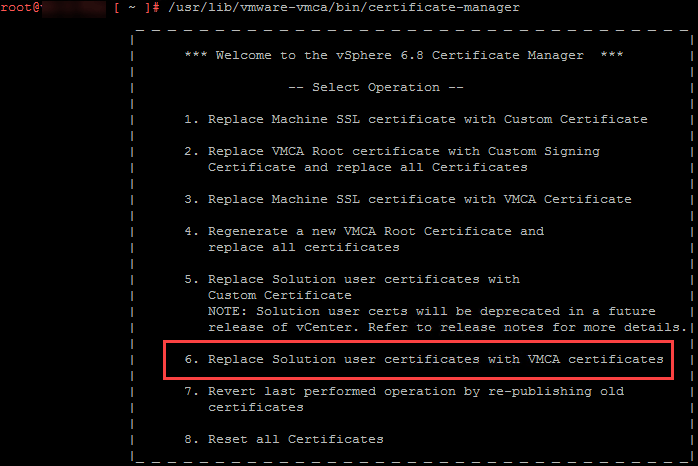
Task: Select option 5 Replace Solution user certificates with
Action: (352, 280)
